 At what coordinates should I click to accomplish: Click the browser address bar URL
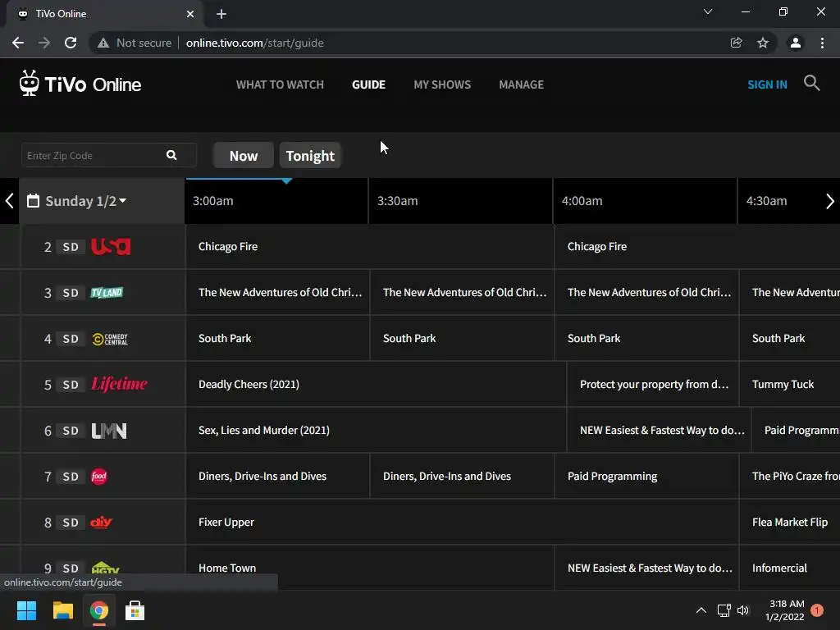[254, 43]
